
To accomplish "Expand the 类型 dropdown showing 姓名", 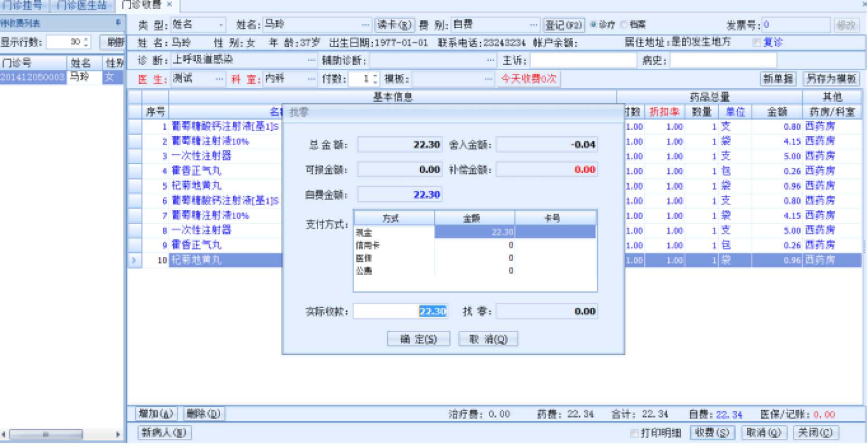I will [x=221, y=25].
